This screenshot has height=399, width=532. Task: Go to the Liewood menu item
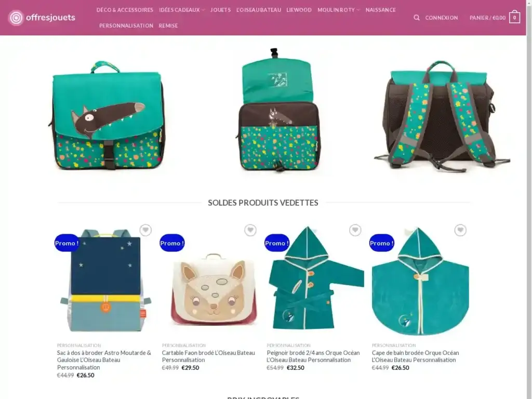[x=299, y=10]
